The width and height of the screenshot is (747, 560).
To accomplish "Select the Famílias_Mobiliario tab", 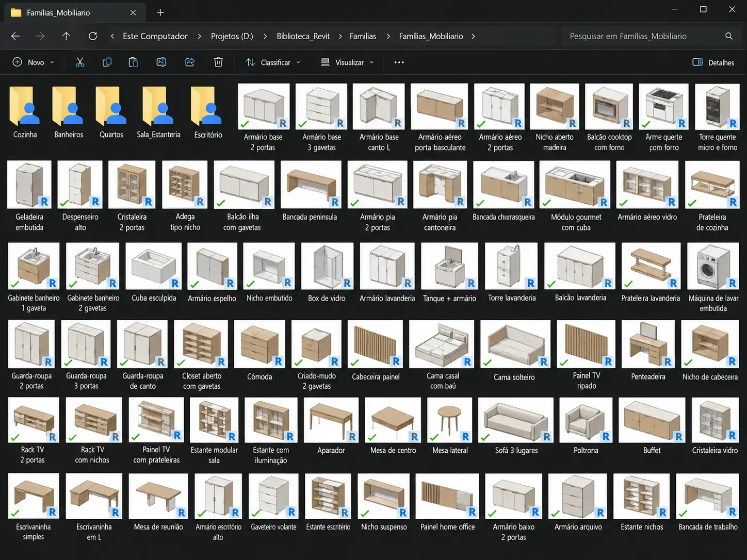I will click(72, 13).
